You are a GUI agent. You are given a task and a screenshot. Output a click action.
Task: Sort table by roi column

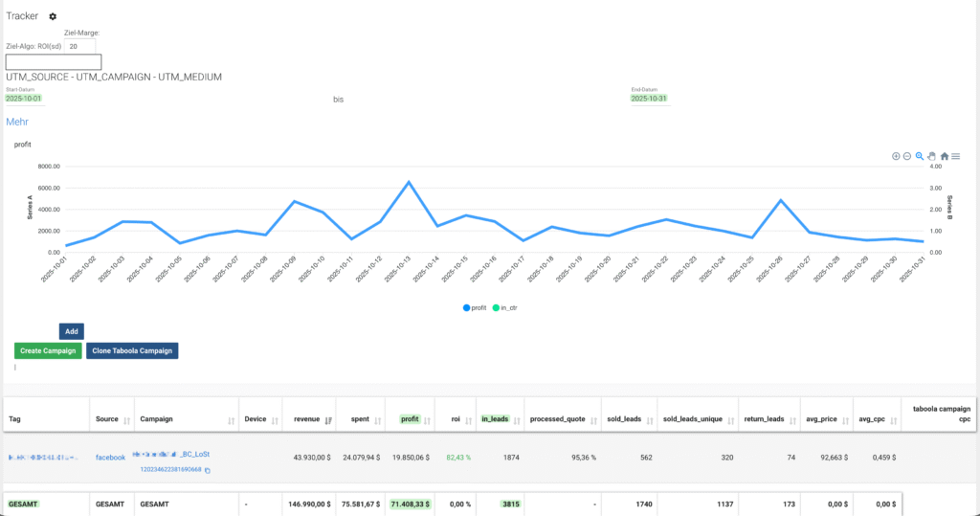click(469, 419)
